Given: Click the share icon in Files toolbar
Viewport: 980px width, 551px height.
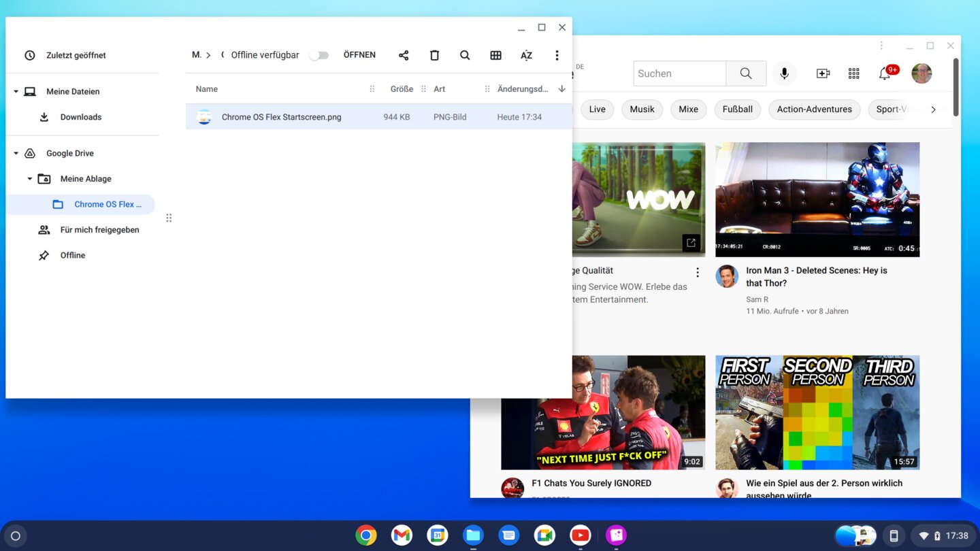Looking at the screenshot, I should tap(404, 55).
